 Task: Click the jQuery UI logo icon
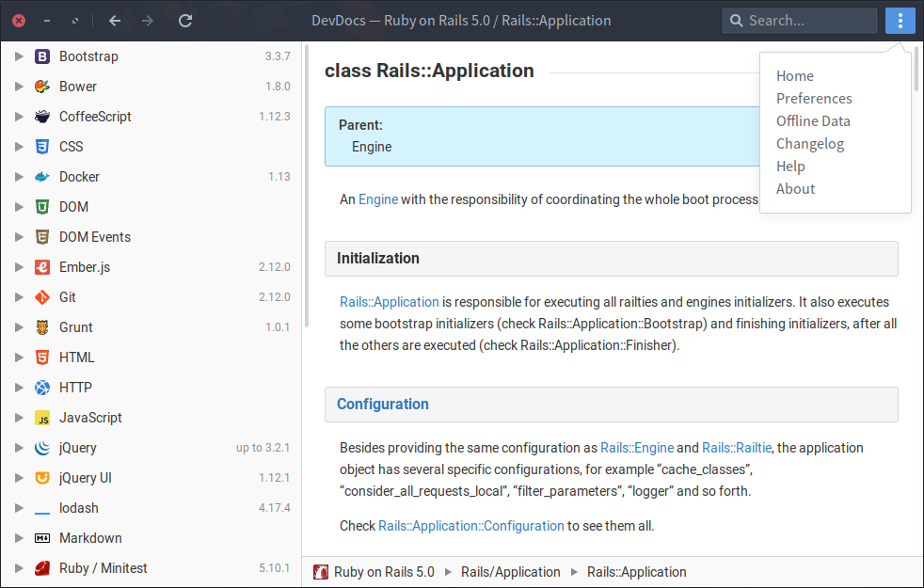41,478
